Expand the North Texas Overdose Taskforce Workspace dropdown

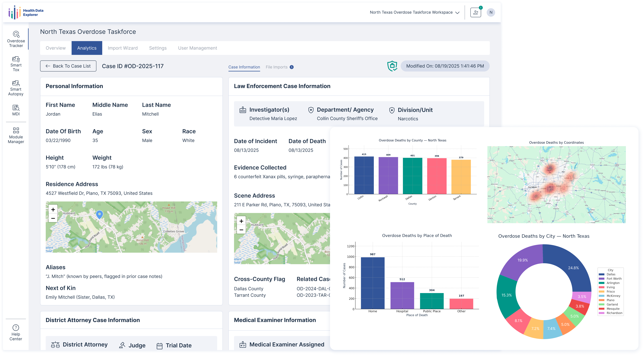pos(415,13)
